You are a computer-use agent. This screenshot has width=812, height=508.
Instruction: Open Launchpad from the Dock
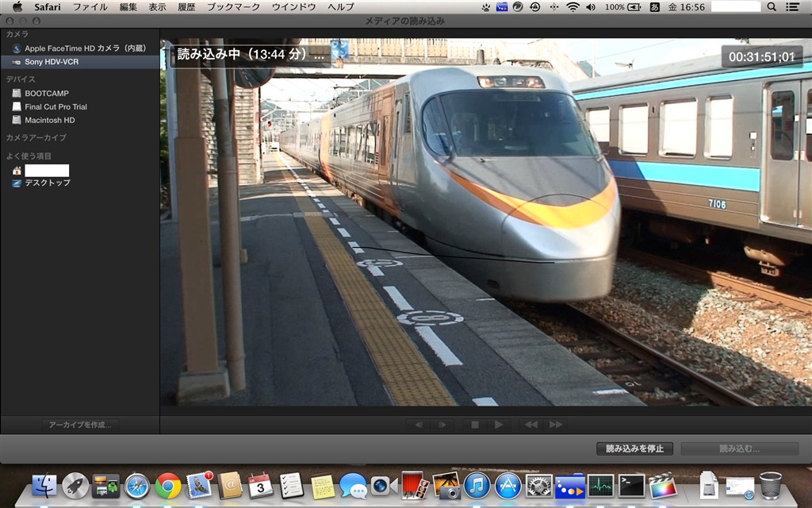75,486
